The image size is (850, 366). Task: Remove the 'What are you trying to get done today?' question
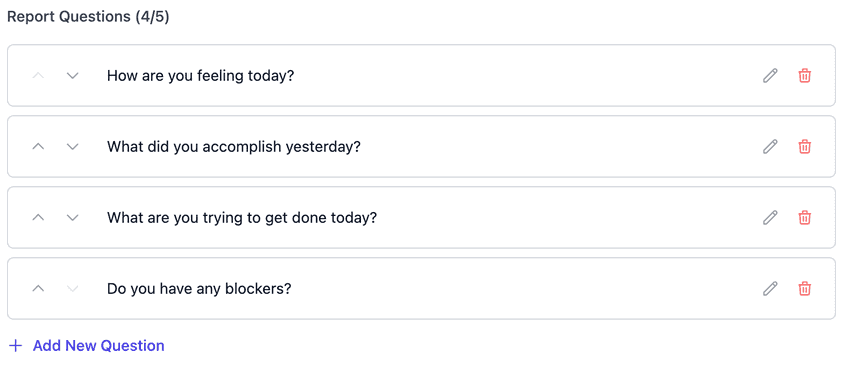point(805,217)
